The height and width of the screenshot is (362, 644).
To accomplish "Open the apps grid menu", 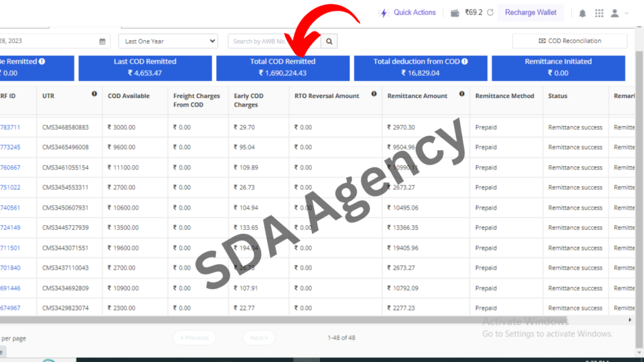I will point(599,13).
